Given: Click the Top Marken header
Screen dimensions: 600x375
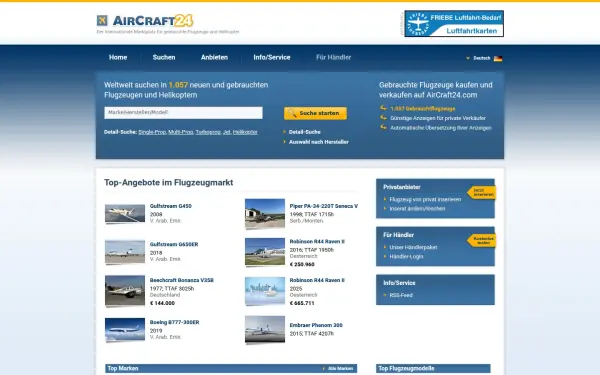Looking at the screenshot, I should coord(123,368).
